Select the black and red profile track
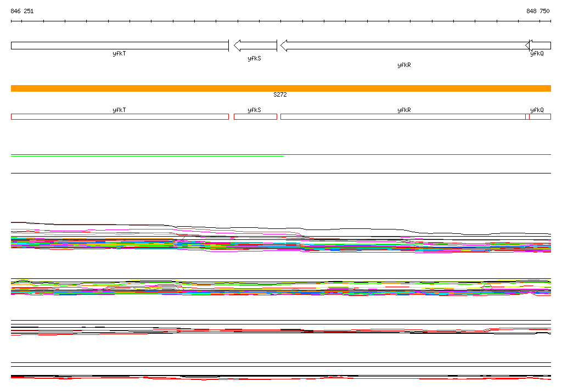Screen dimensions: 562x392 tap(280, 331)
